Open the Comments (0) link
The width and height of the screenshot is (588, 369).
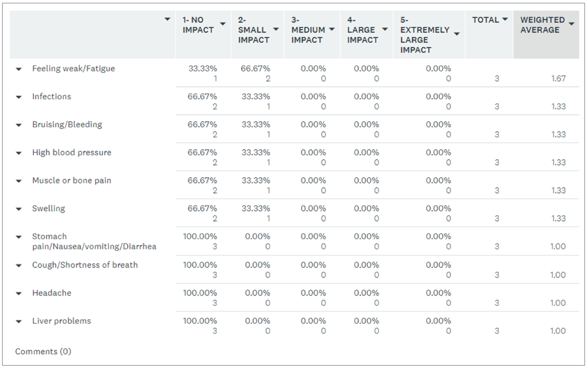pos(43,351)
